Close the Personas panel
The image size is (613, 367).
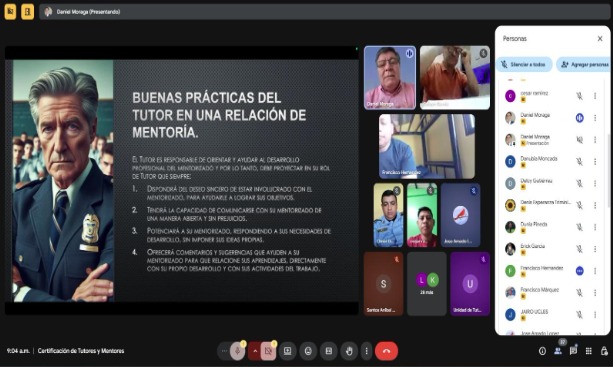coord(600,38)
